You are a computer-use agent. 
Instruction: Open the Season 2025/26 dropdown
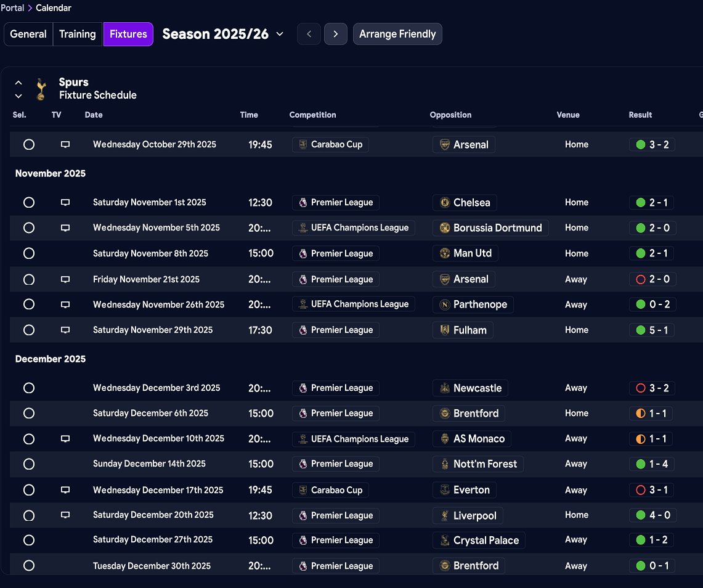[x=223, y=34]
